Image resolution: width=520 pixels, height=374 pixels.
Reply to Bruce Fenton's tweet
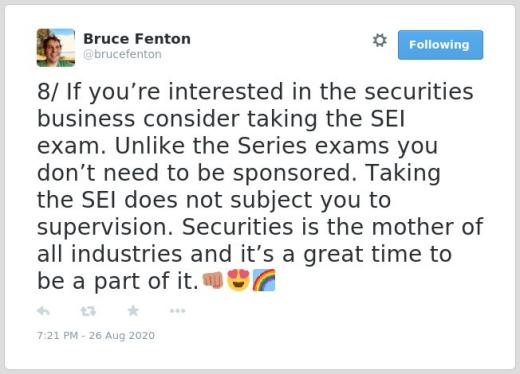43,311
